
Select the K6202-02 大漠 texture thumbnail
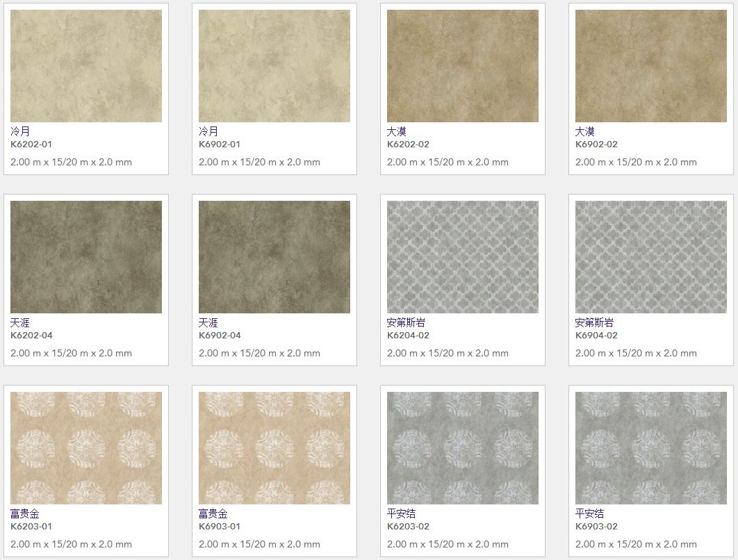(x=463, y=66)
